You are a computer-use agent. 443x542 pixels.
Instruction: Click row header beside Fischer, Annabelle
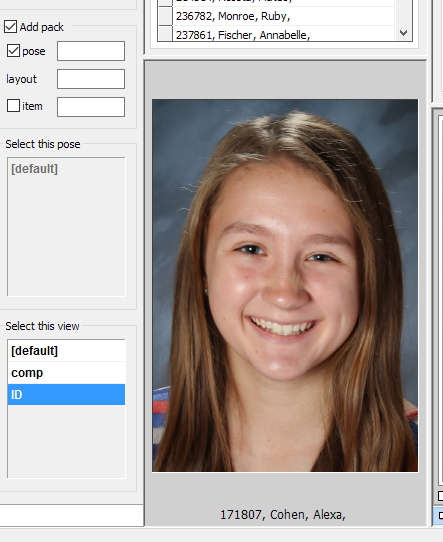(x=165, y=34)
